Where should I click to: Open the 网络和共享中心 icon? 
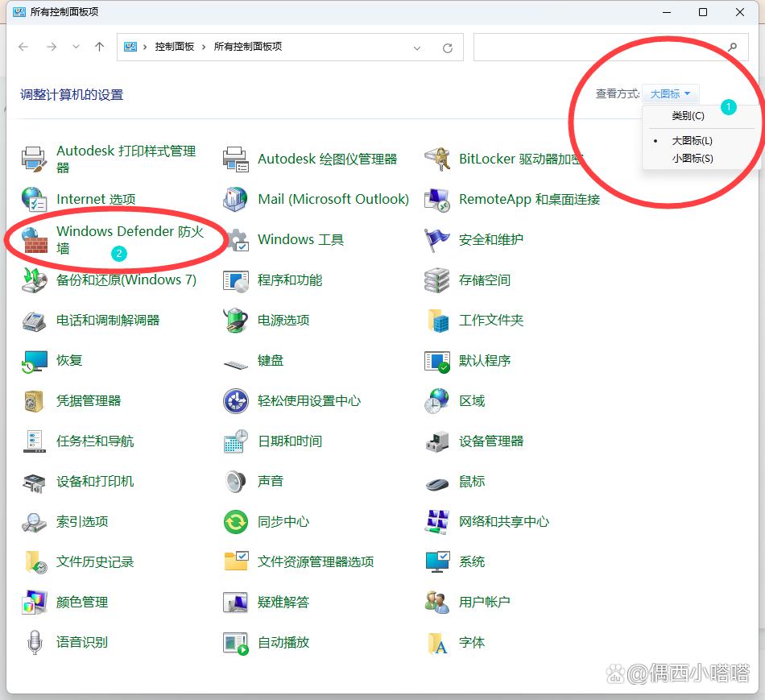point(437,522)
